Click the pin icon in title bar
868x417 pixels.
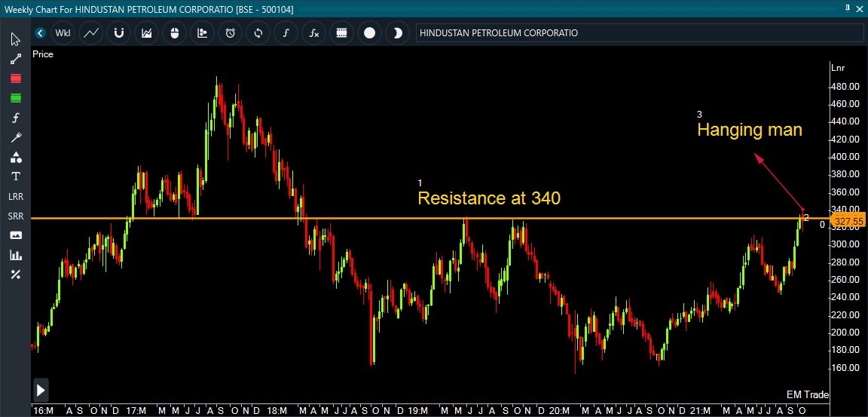click(x=848, y=8)
